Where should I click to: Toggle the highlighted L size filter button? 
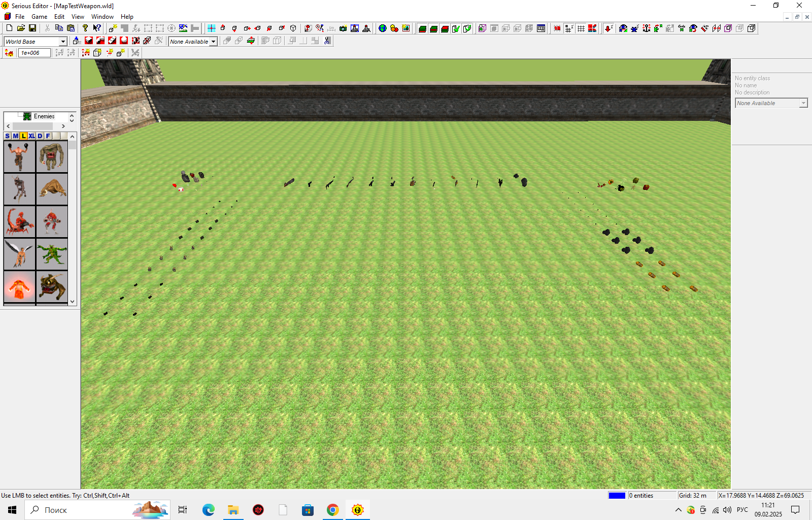[24, 136]
